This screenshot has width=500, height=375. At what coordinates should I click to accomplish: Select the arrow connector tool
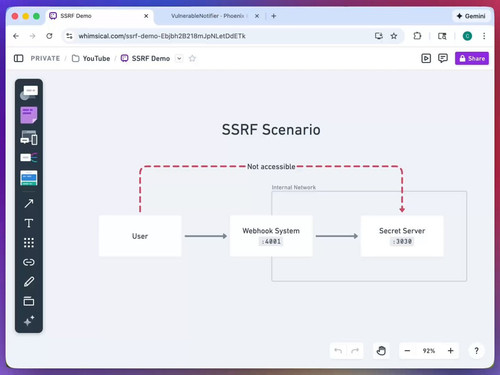tap(29, 203)
